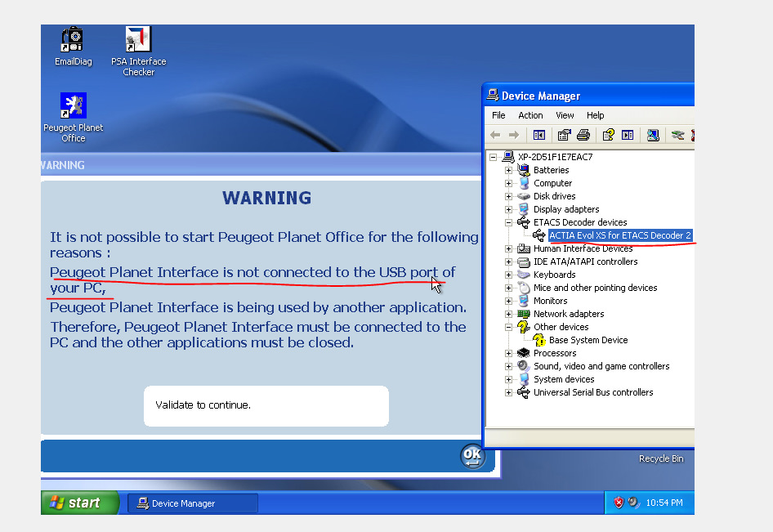773x532 pixels.
Task: Click the Show/Hide console tree toolbar icon
Action: pos(539,135)
